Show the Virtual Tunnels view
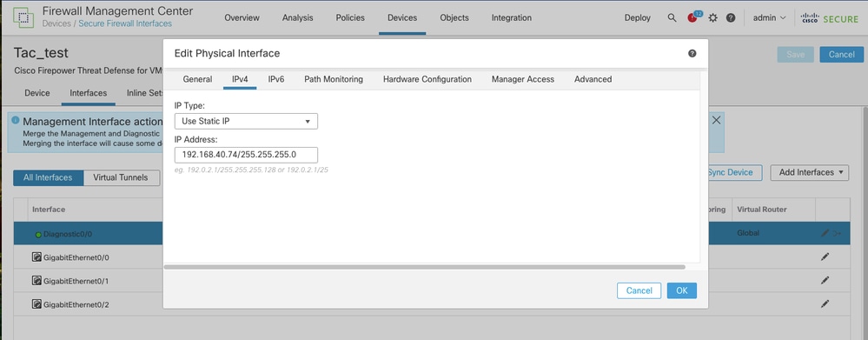The image size is (868, 340). 121,177
